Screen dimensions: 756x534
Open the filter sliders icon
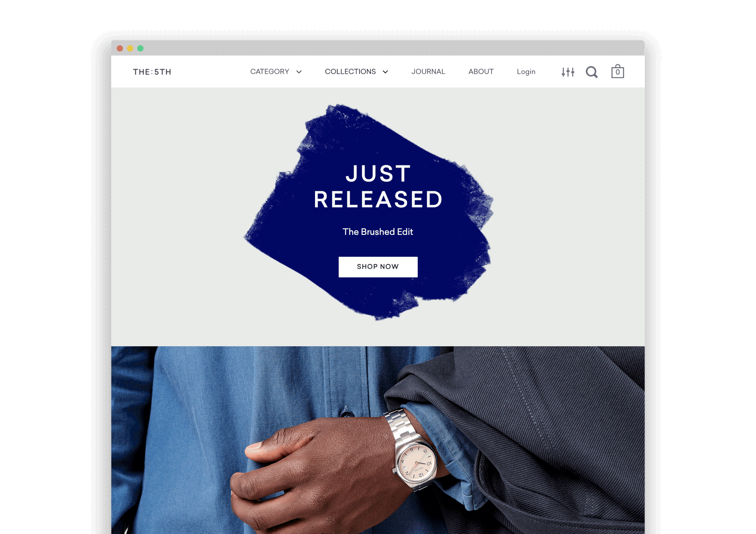tap(567, 72)
